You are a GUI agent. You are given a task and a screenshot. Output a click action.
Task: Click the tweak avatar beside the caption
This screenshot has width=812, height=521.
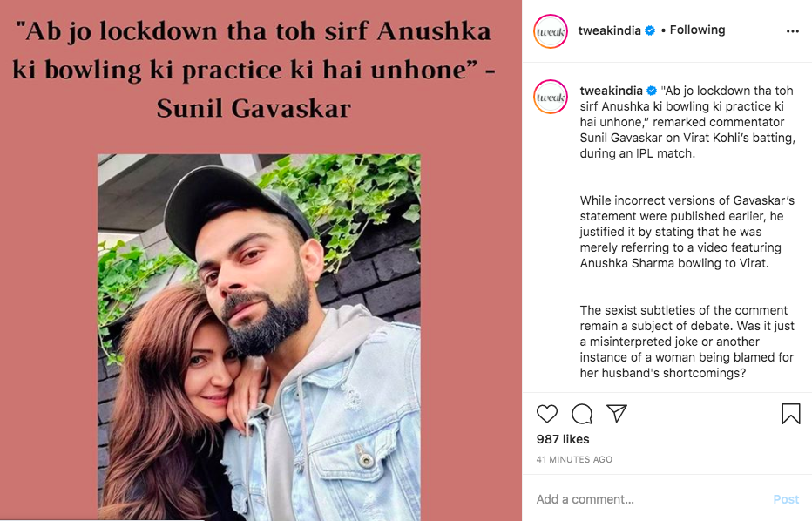click(x=551, y=97)
